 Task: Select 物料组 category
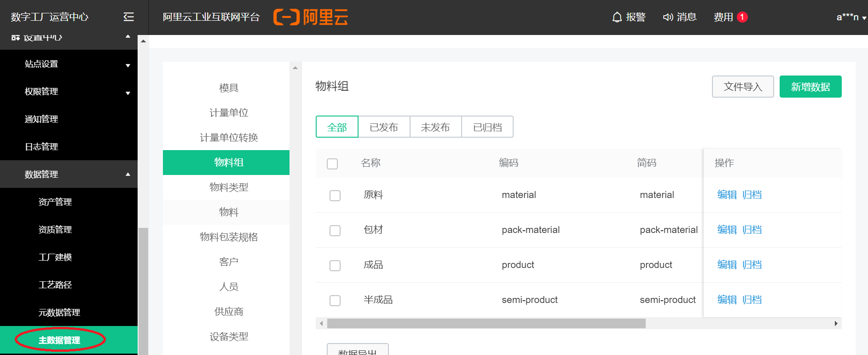(226, 163)
